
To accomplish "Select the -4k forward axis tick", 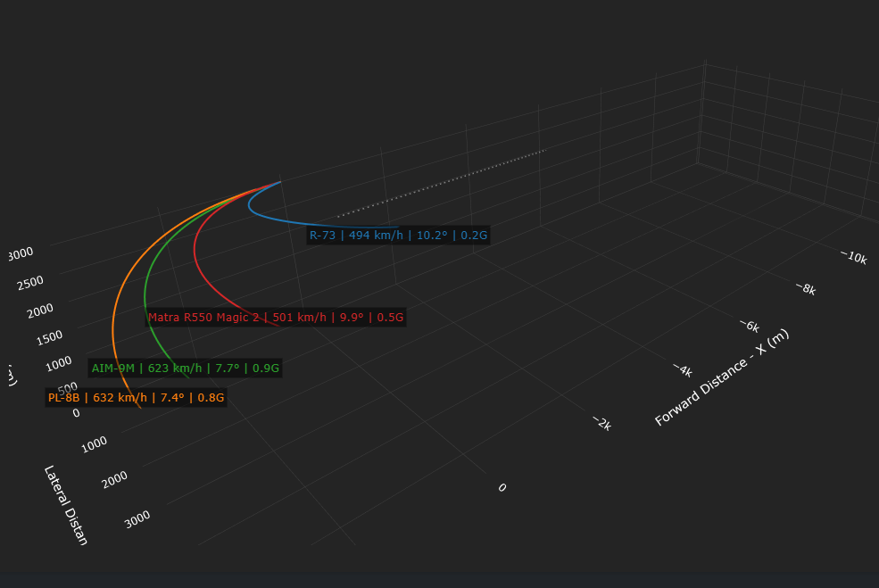I will 683,370.
